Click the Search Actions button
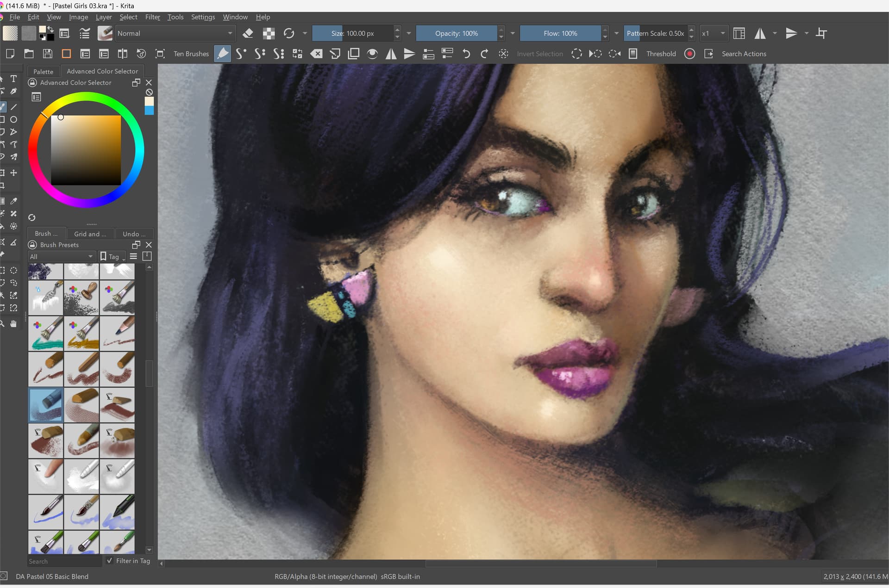The width and height of the screenshot is (889, 588). [x=744, y=54]
